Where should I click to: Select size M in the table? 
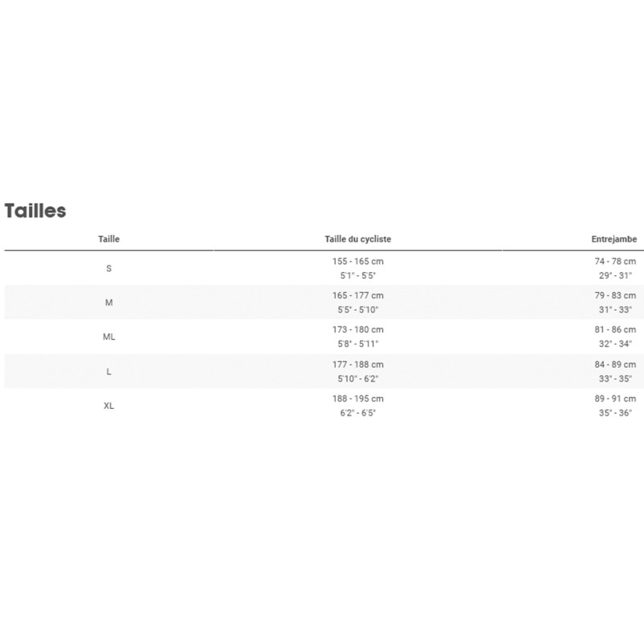(109, 303)
